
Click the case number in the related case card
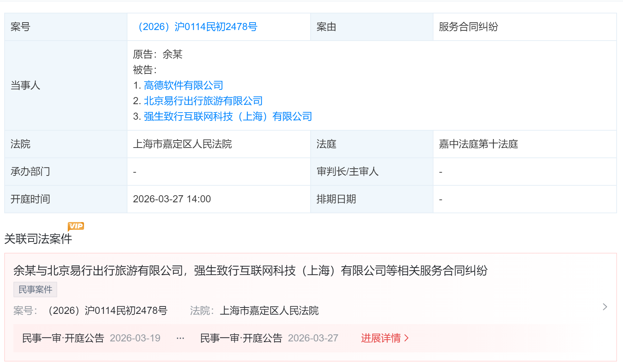point(107,311)
